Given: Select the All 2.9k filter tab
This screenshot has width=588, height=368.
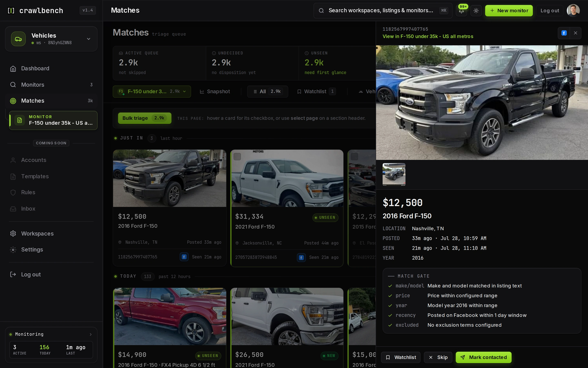Looking at the screenshot, I should [x=267, y=92].
